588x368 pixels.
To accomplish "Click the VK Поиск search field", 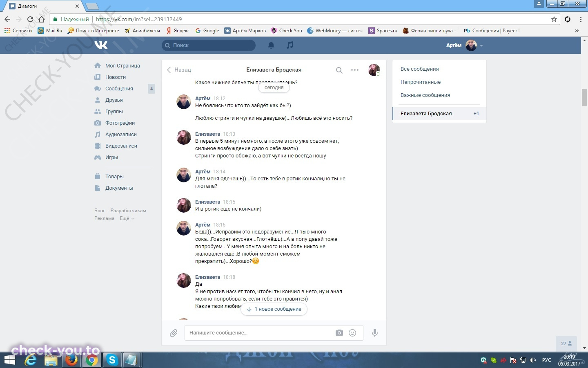I will click(x=209, y=45).
